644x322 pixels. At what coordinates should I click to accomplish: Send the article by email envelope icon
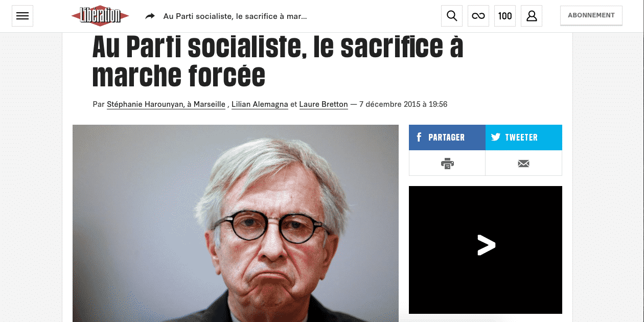[x=524, y=164]
